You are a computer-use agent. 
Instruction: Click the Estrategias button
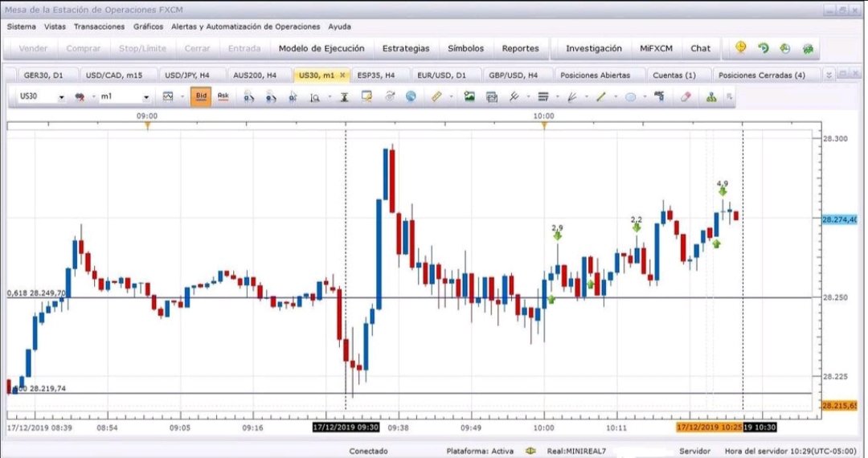click(x=406, y=49)
